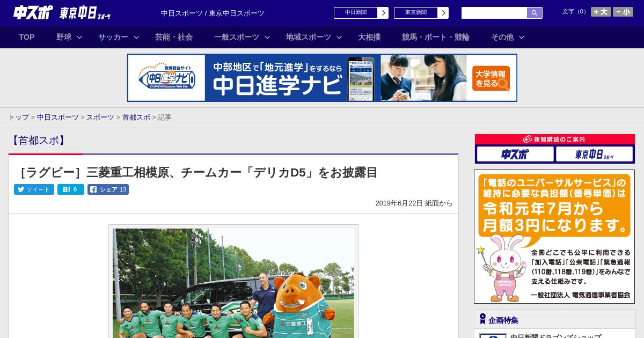Go to 中日スポーツ breadcrumb link
Screen dimensions: 644x338
click(x=57, y=117)
